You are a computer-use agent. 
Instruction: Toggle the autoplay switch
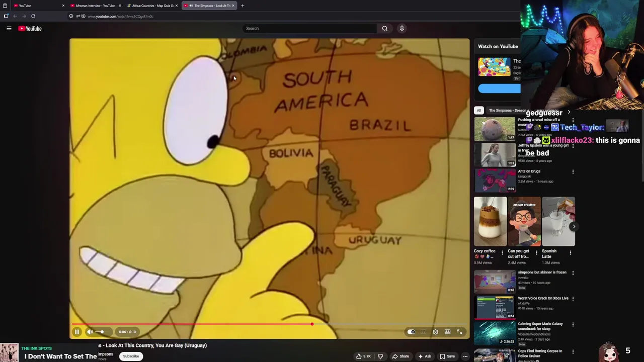point(412,332)
